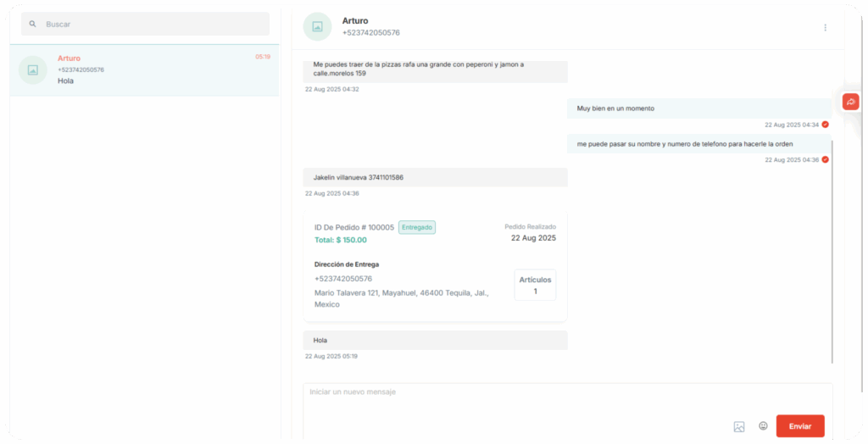
Task: Select the Arturo conversation in the list
Action: coord(144,70)
